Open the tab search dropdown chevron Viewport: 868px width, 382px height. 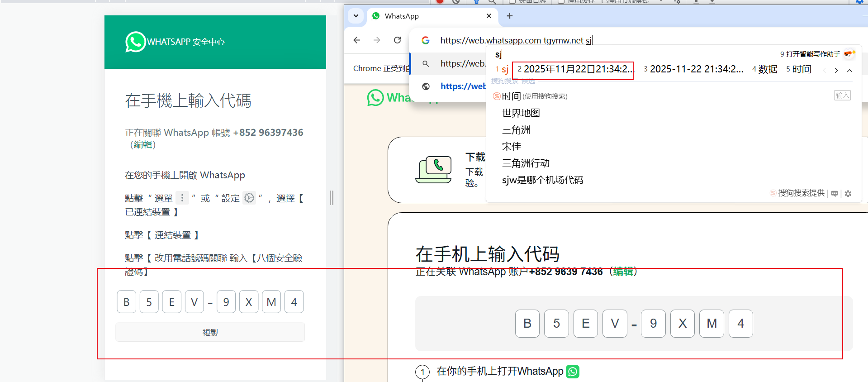pos(356,16)
